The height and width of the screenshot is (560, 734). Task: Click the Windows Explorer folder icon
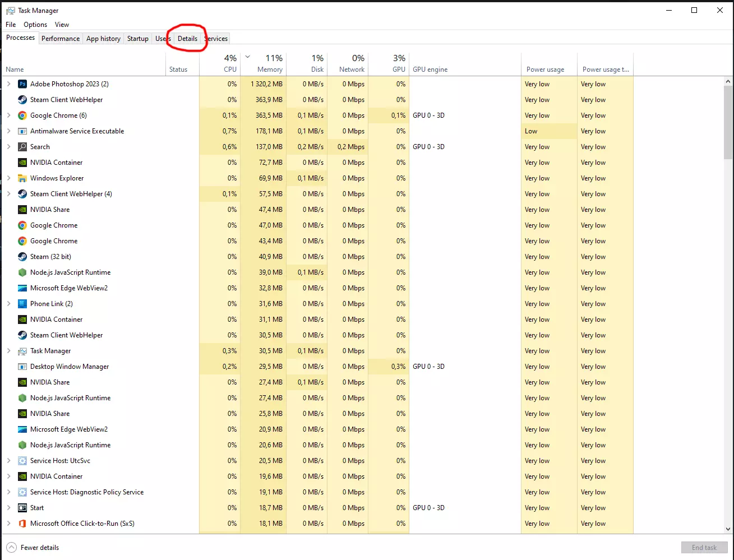click(x=22, y=178)
